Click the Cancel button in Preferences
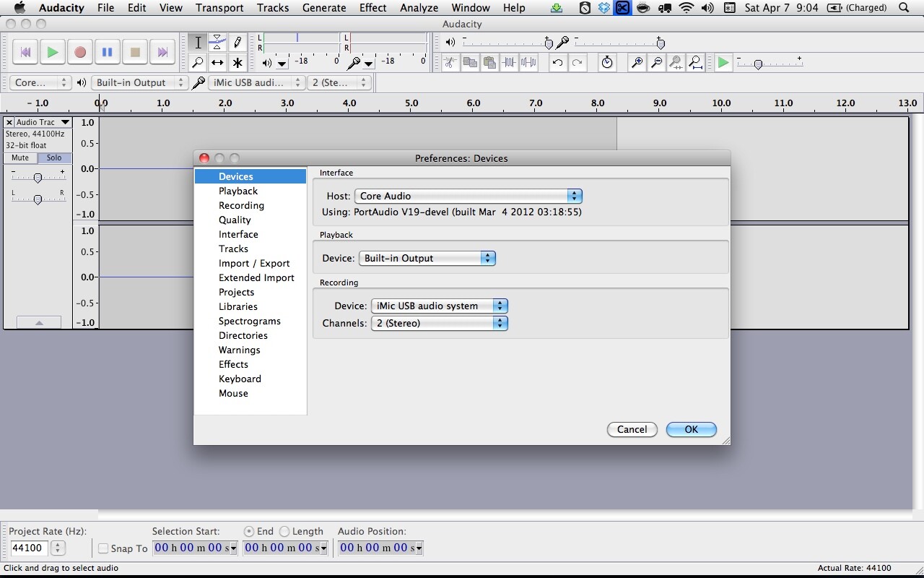 coord(632,429)
